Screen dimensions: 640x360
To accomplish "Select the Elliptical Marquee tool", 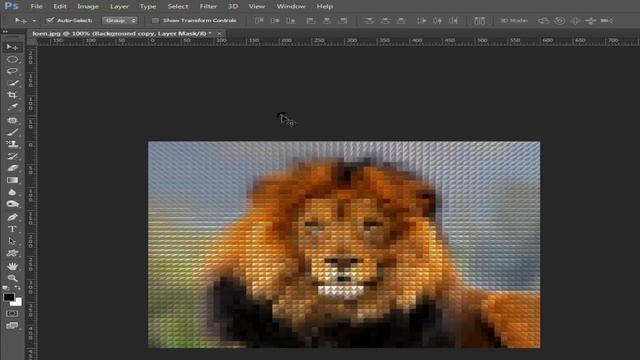I will (x=12, y=60).
